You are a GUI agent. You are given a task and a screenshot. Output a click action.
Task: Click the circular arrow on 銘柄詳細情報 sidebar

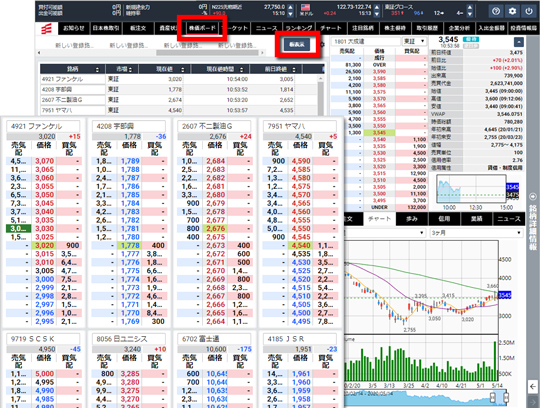(x=533, y=197)
